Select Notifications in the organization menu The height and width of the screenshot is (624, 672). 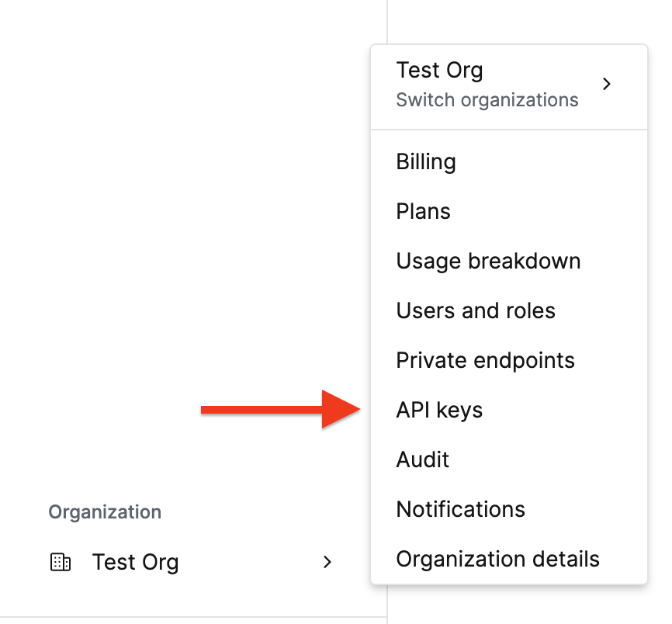point(460,510)
